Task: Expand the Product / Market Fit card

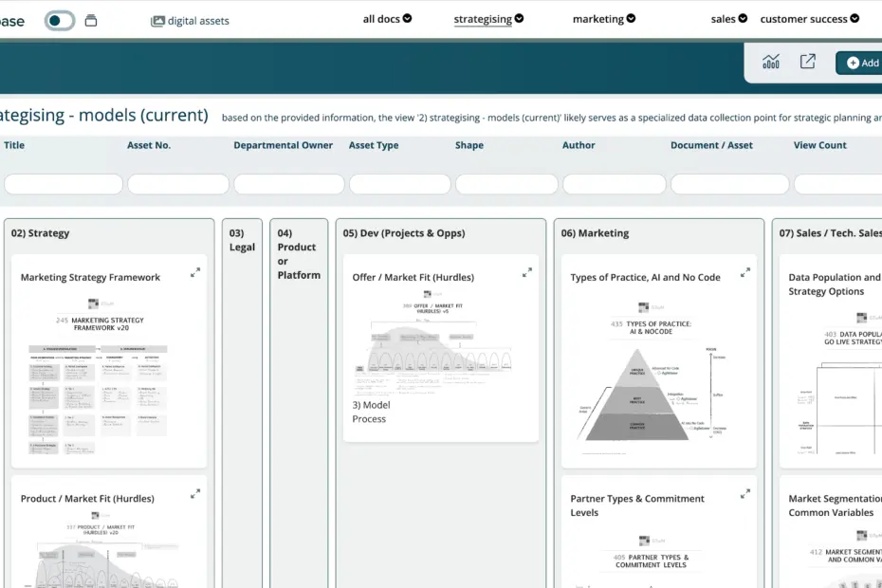Action: [195, 493]
